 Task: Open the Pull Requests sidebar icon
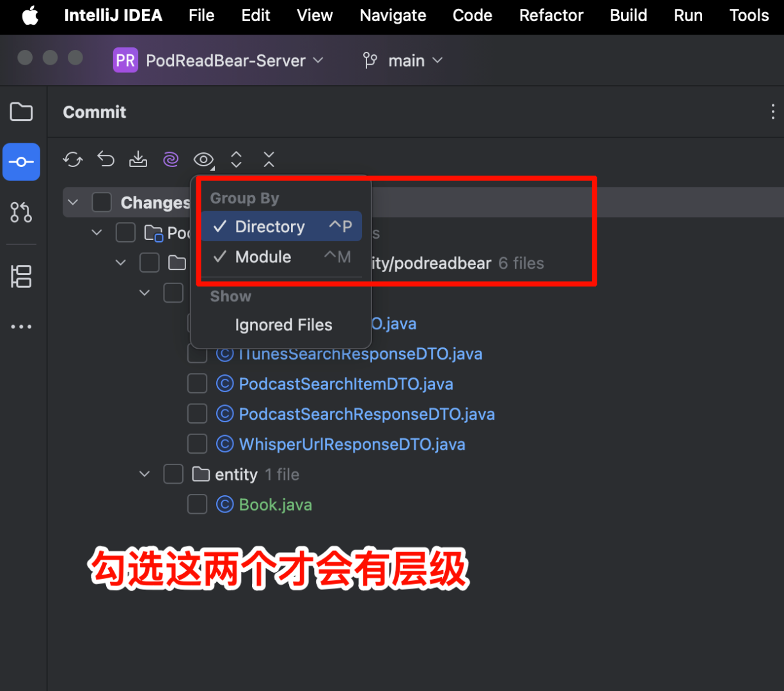tap(21, 212)
